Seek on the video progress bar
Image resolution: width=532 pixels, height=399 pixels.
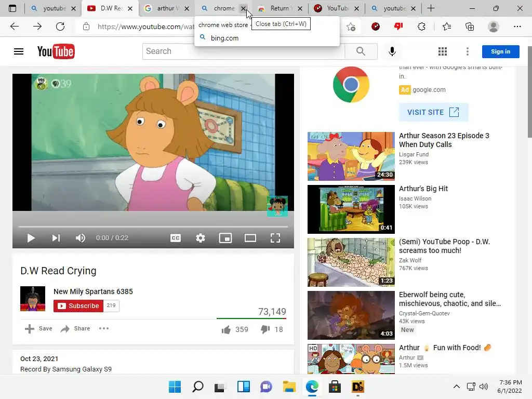click(x=153, y=227)
